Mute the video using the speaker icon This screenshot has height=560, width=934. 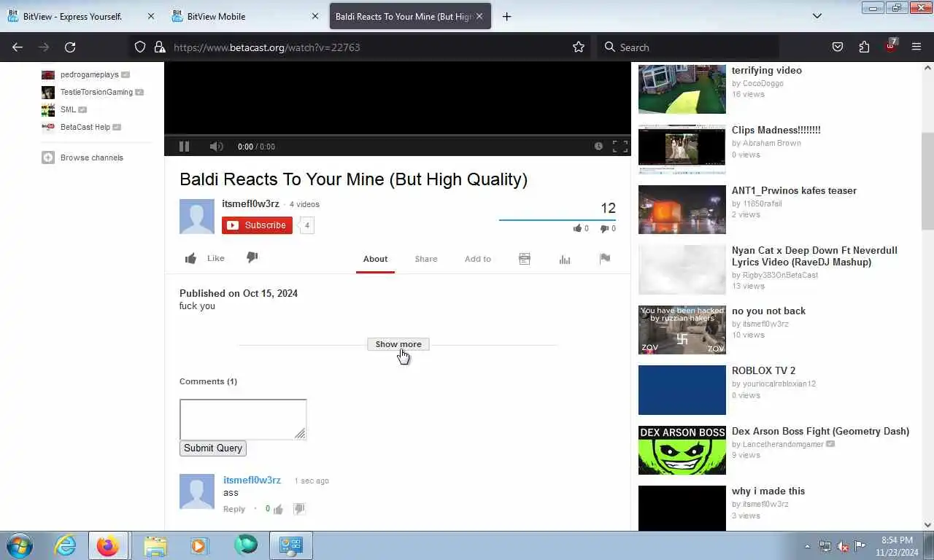tap(216, 147)
